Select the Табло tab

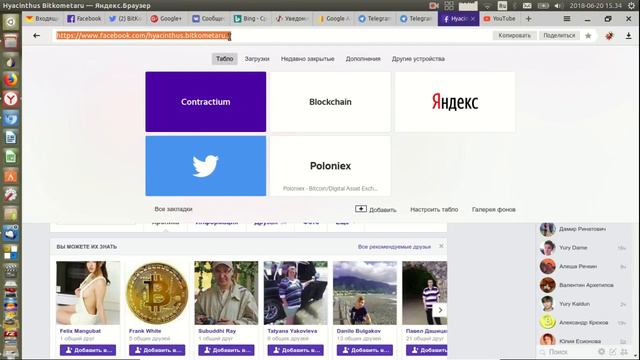click(224, 59)
